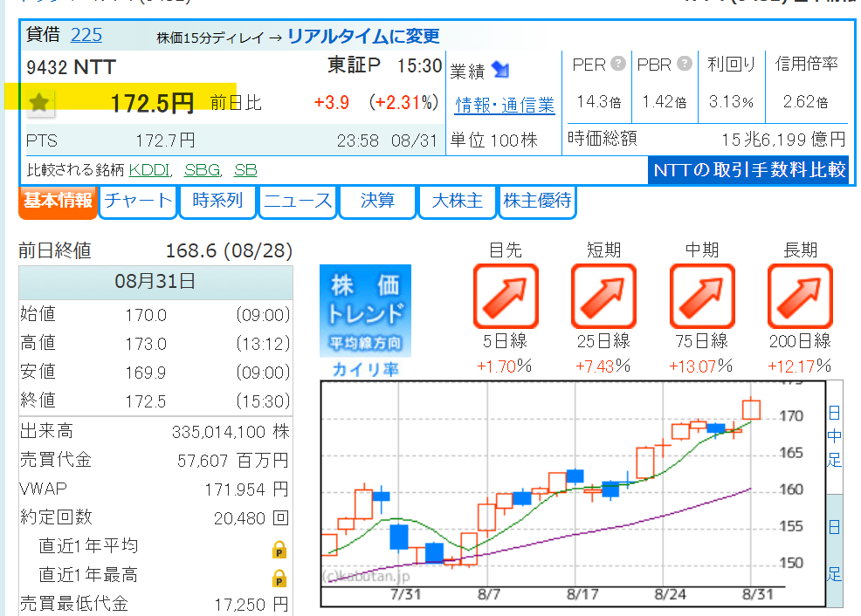Click the 高値 173.0 row

point(155,344)
